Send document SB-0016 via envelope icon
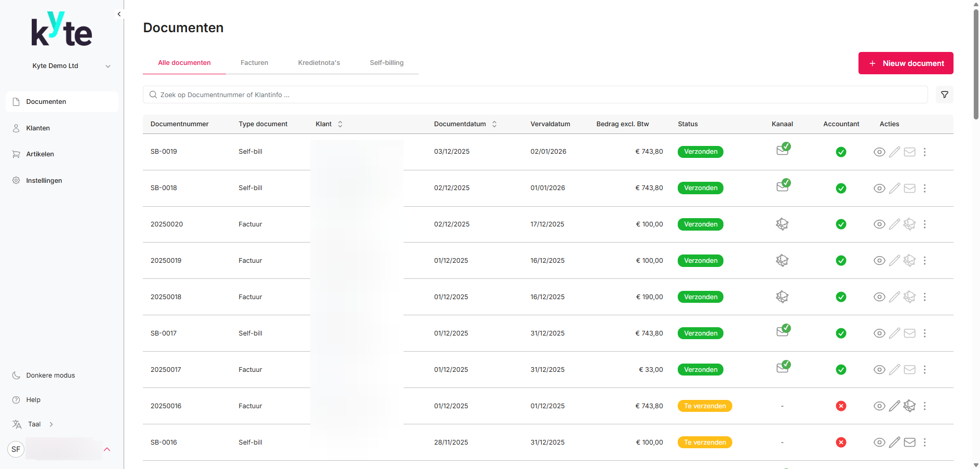 [909, 443]
